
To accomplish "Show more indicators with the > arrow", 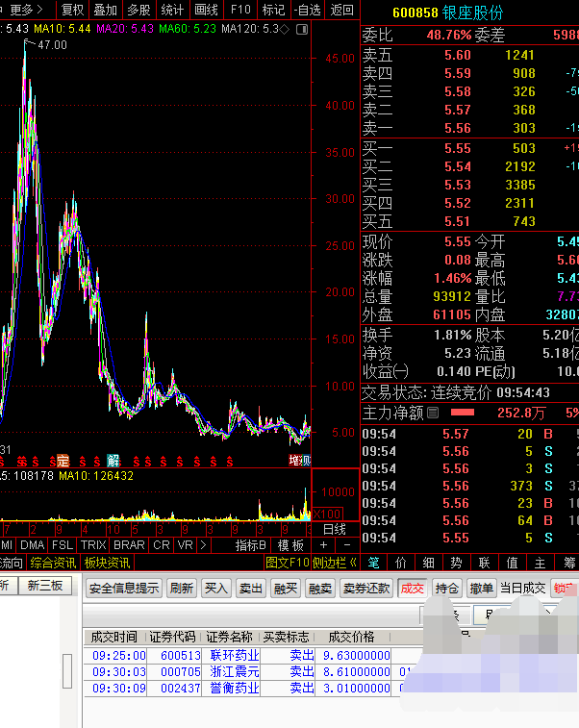I will tap(203, 545).
